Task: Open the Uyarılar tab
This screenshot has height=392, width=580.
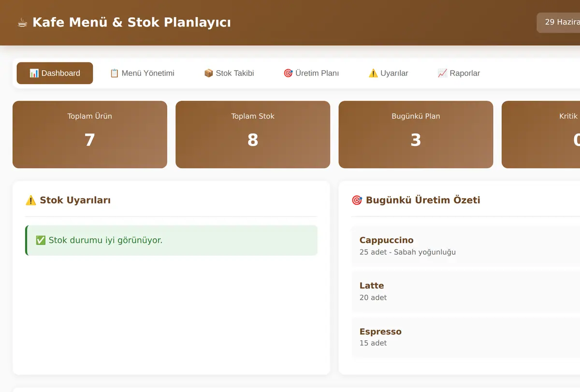Action: click(388, 73)
